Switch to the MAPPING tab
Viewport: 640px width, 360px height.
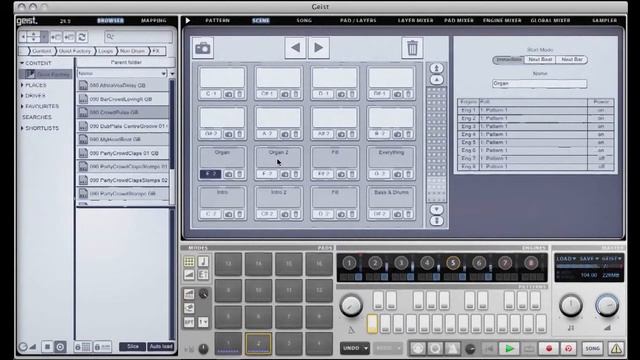153,20
